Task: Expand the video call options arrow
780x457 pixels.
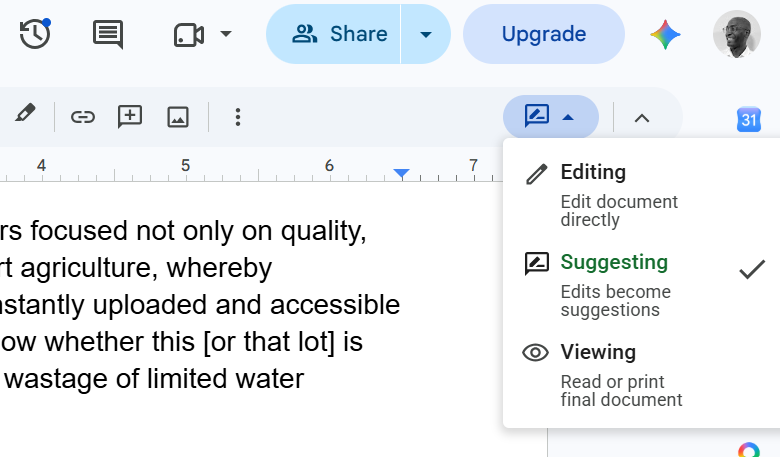Action: (226, 34)
